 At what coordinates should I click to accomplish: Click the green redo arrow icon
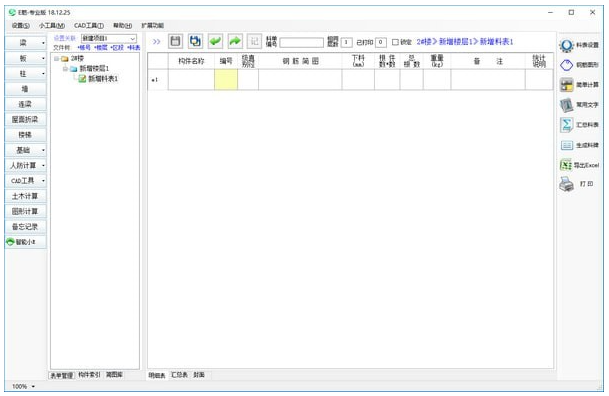tap(235, 41)
